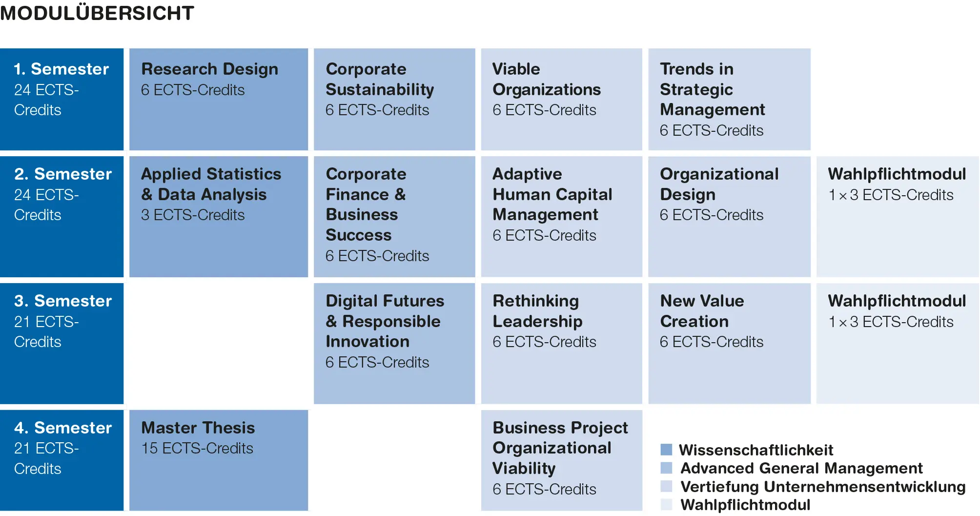Open Applied Statistics & Data Analysis module
Screen dimensions: 980x516
(219, 217)
